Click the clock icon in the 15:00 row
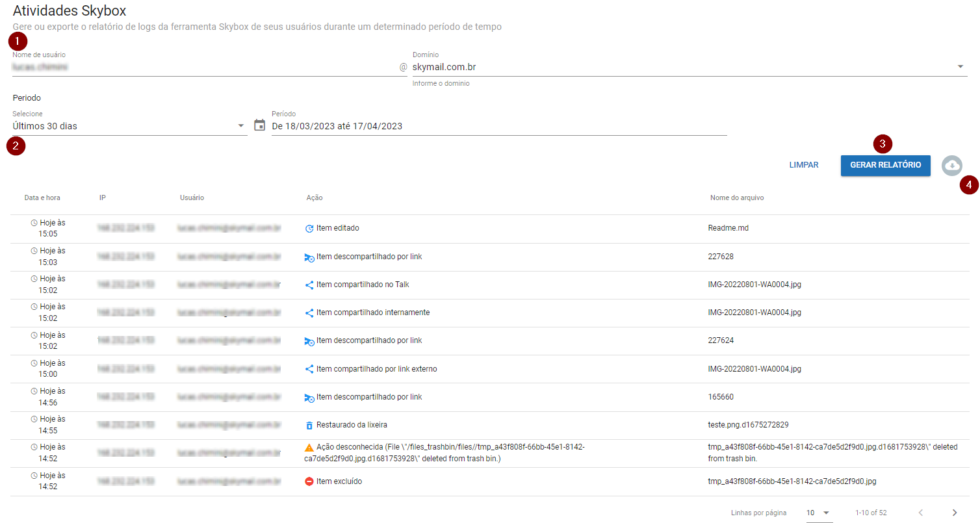The image size is (980, 523). click(x=34, y=363)
